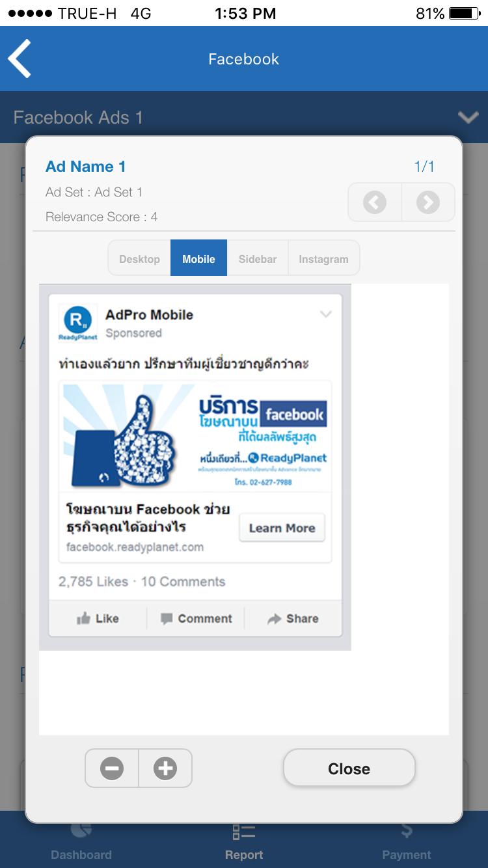Expand the Facebook Ads 1 dropdown chevron

coord(468,117)
